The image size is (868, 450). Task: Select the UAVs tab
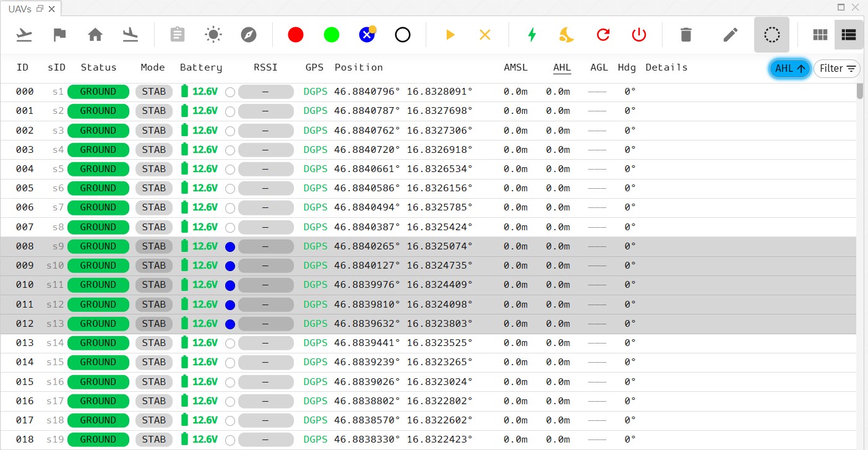20,9
